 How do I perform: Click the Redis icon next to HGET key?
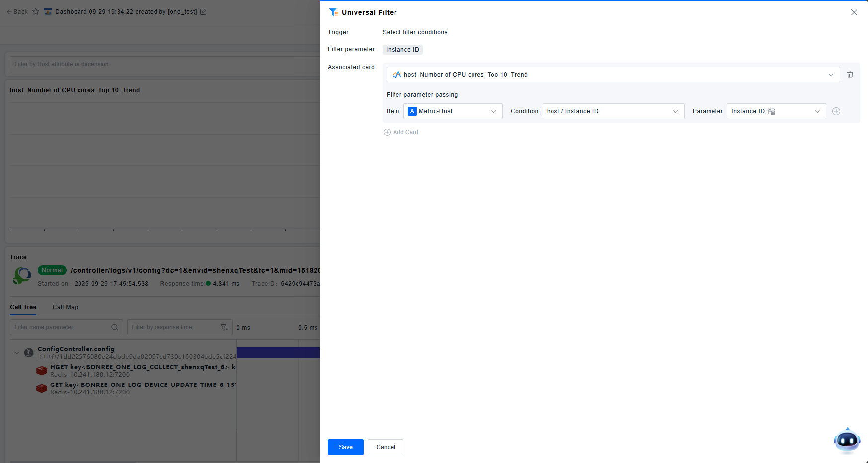point(42,371)
